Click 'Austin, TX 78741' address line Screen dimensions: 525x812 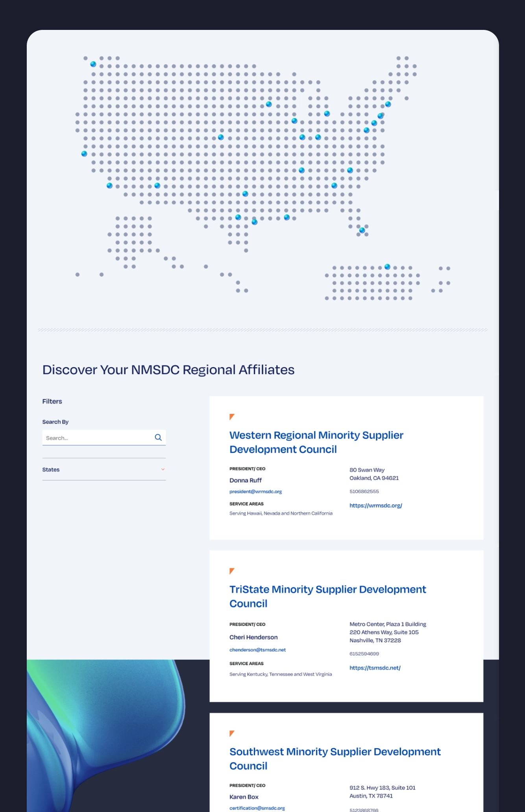371,796
